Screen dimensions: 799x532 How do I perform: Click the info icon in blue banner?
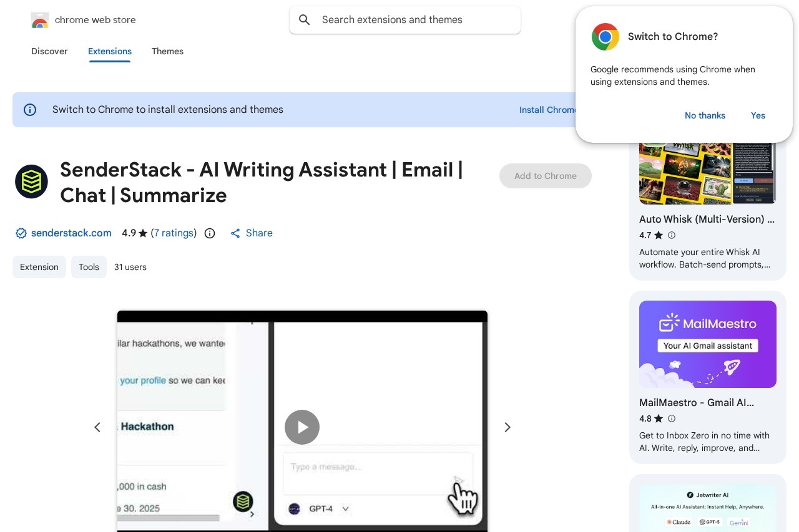pos(30,110)
